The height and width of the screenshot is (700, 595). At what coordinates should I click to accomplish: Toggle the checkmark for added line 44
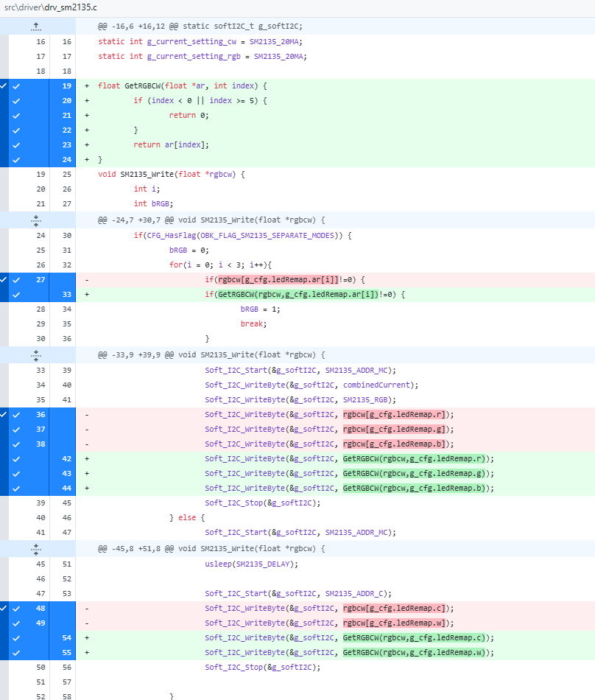(16, 489)
